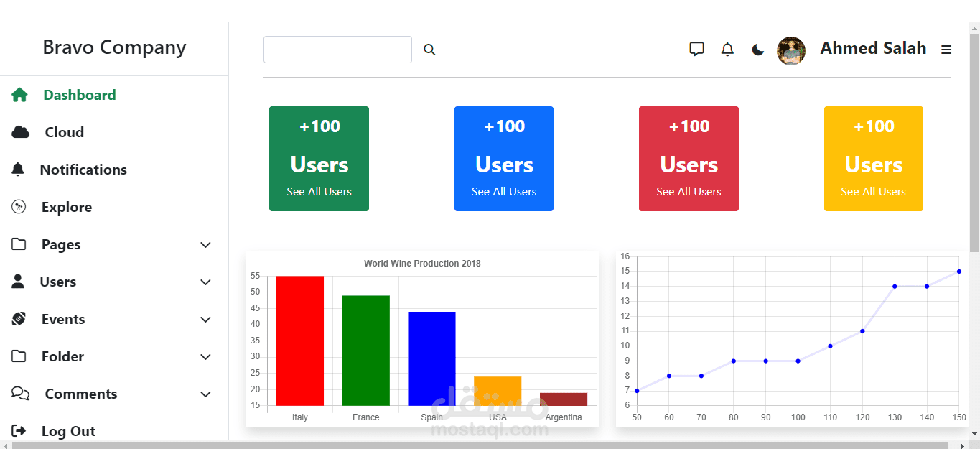The height and width of the screenshot is (449, 980).
Task: Click the search magnifier icon
Action: point(429,50)
